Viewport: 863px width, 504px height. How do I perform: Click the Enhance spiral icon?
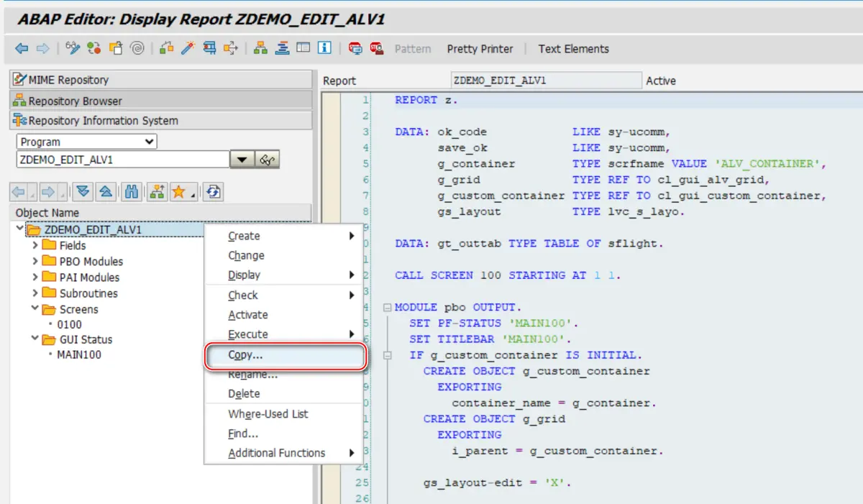tap(137, 48)
